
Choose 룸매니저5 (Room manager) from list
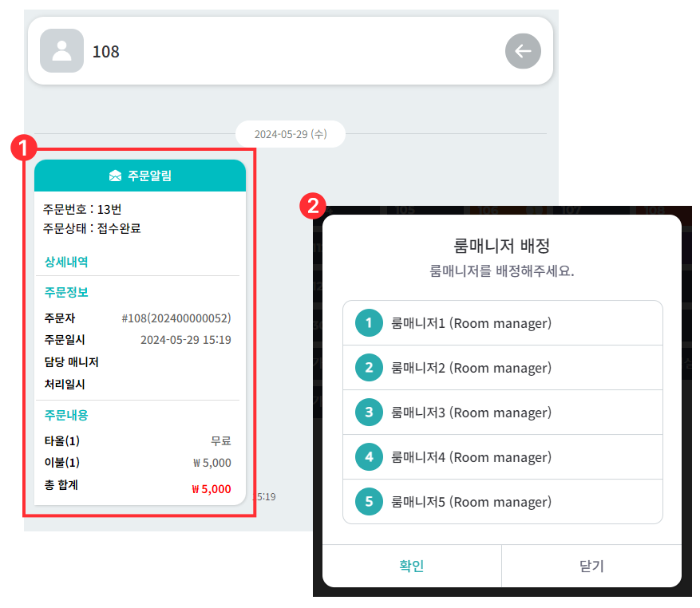471,502
